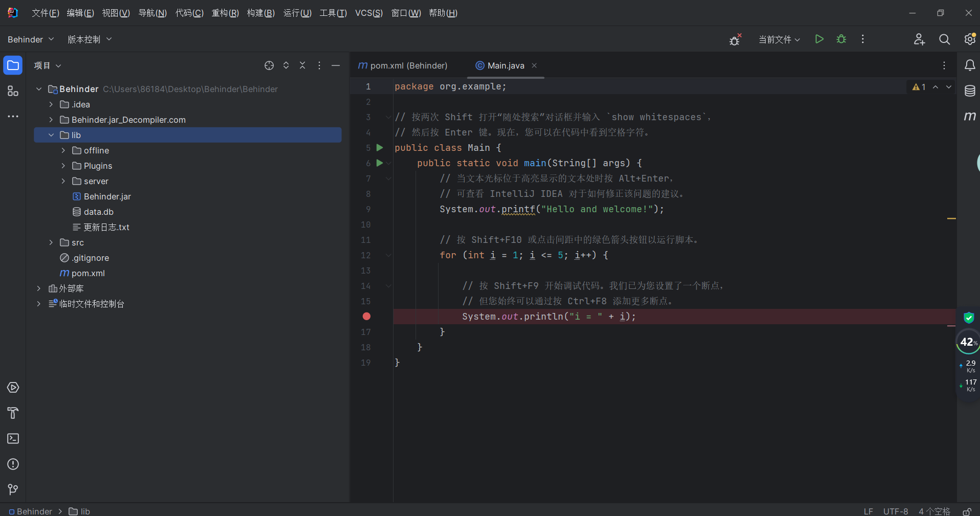Viewport: 980px width, 516px height.
Task: Toggle read-only lock in status bar
Action: point(967,511)
